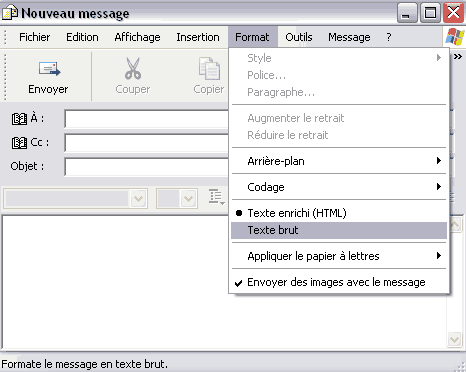
Task: Click Réduire le retrait entry
Action: click(x=339, y=135)
